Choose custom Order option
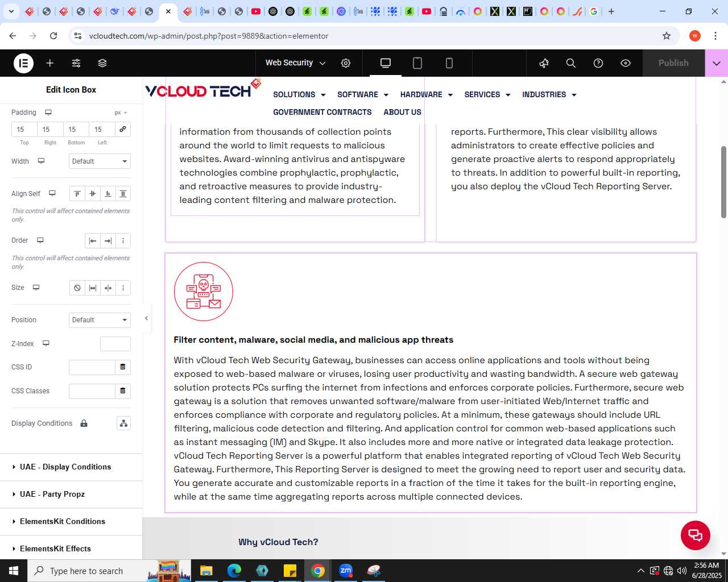The height and width of the screenshot is (582, 728). [x=123, y=241]
